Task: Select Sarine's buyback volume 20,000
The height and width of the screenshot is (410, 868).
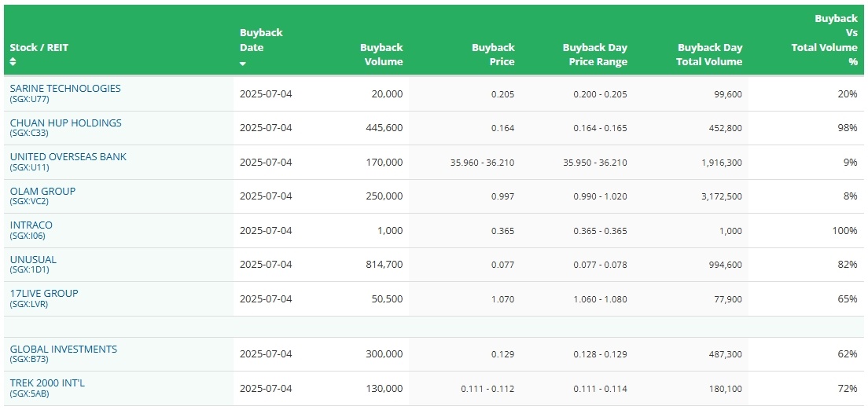Action: (387, 93)
